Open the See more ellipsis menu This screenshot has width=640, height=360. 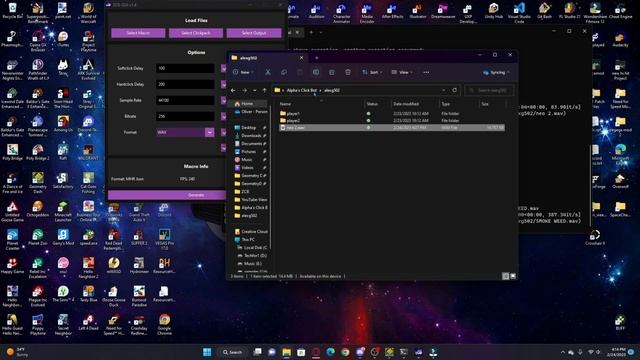pyautogui.click(x=426, y=72)
